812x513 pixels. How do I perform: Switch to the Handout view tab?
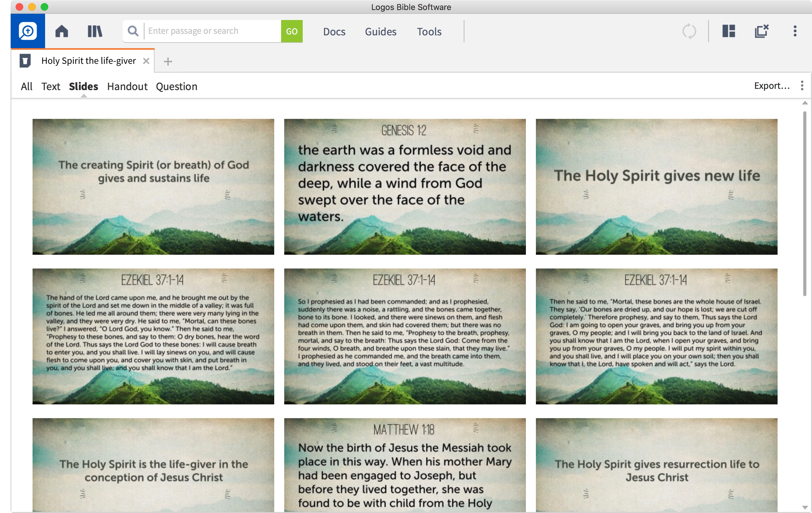click(x=127, y=86)
